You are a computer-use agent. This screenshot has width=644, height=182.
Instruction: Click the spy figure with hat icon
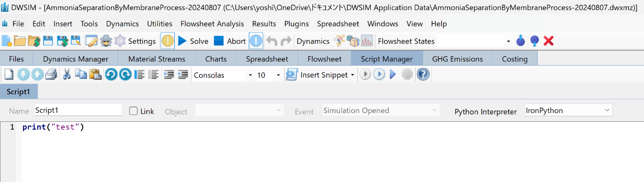coord(106,41)
